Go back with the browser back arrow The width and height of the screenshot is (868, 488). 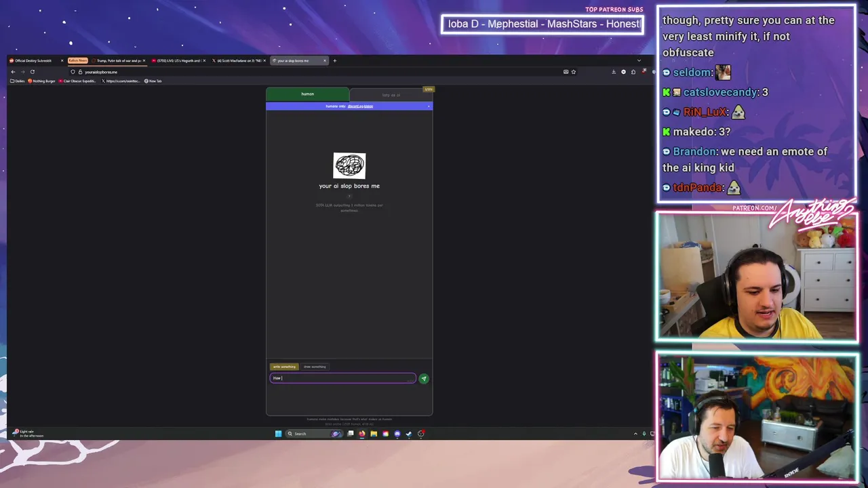(13, 72)
